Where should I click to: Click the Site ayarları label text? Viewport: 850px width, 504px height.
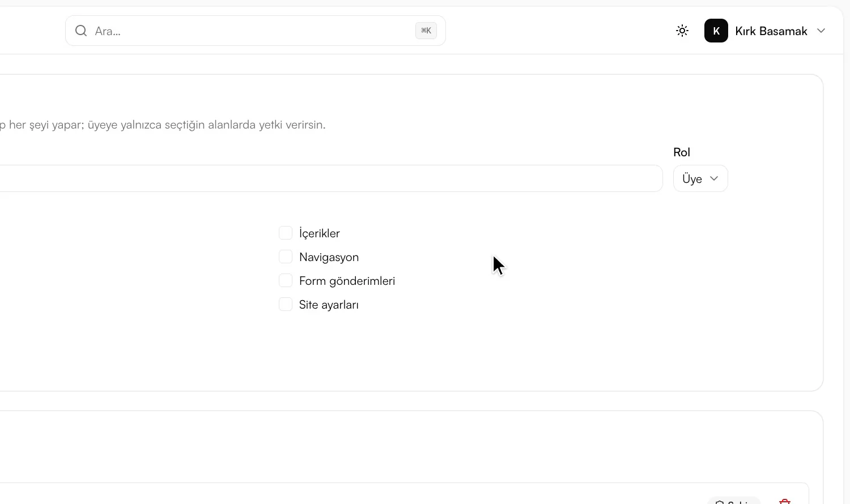click(x=329, y=305)
